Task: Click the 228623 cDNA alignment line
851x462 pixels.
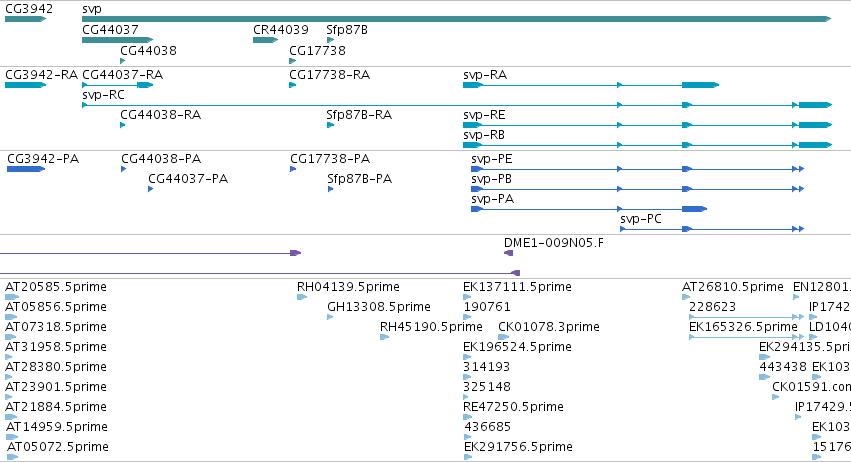Action: coord(746,317)
